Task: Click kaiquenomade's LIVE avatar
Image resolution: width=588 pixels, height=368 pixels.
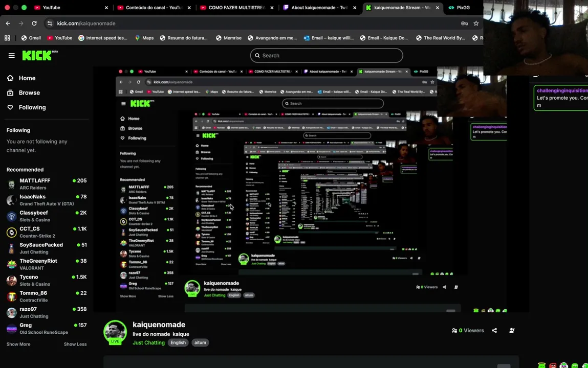Action: coord(115,332)
